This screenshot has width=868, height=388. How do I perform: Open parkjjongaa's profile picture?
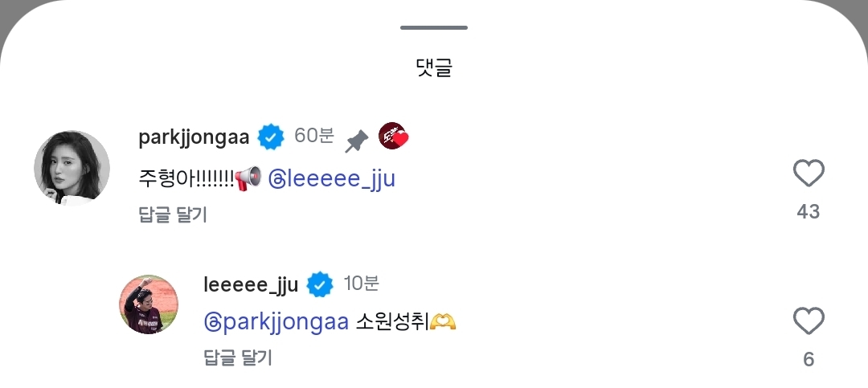(72, 168)
